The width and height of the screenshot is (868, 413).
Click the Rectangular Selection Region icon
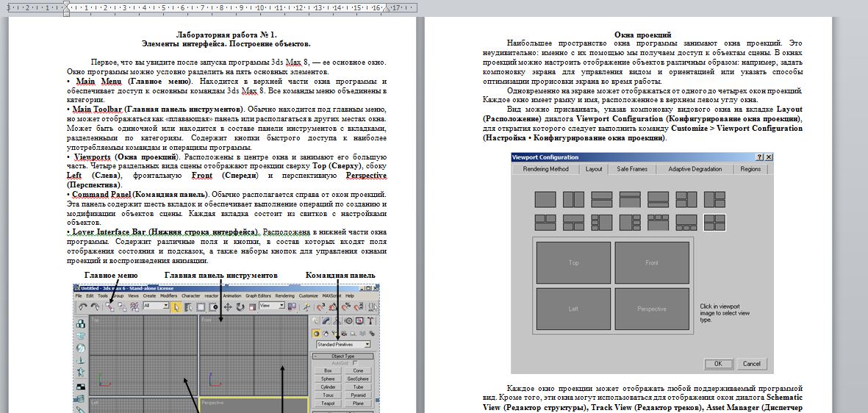[201, 307]
